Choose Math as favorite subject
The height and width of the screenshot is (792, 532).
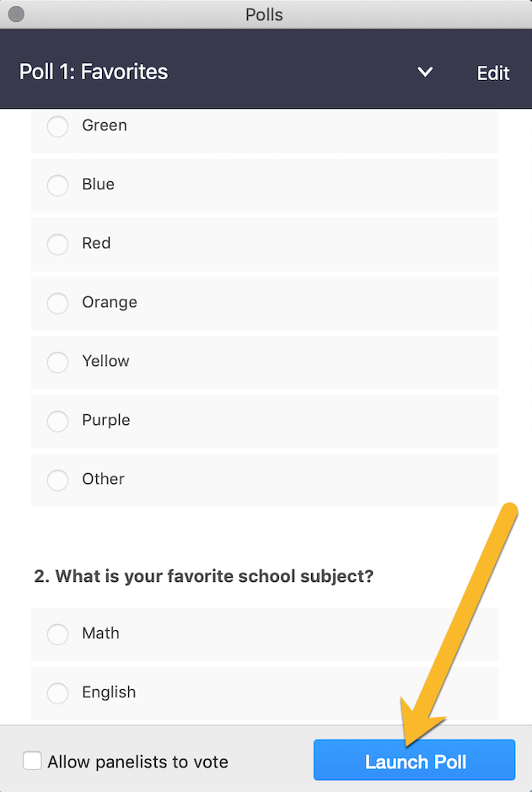pos(57,633)
